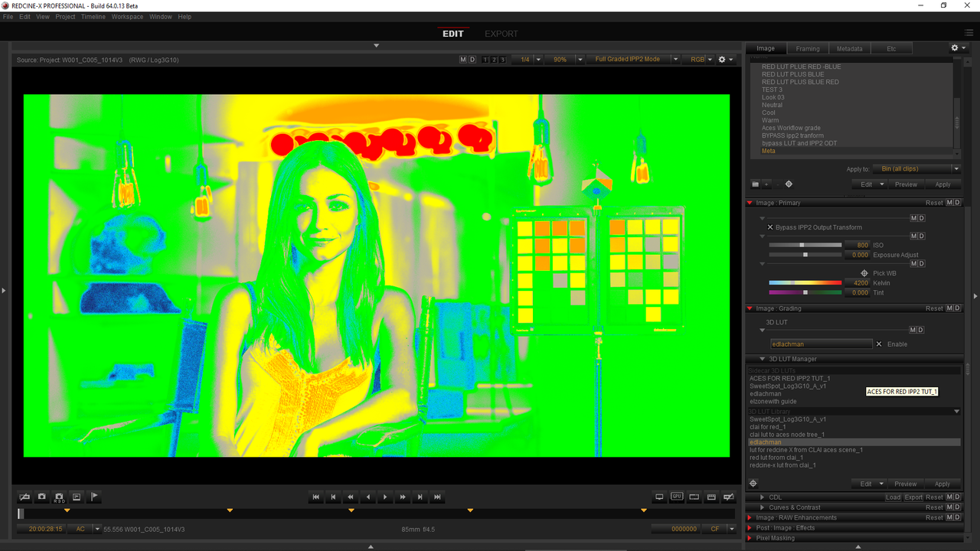Screen dimensions: 980x551
Task: Click Reset for Image : Primary
Action: coord(934,203)
